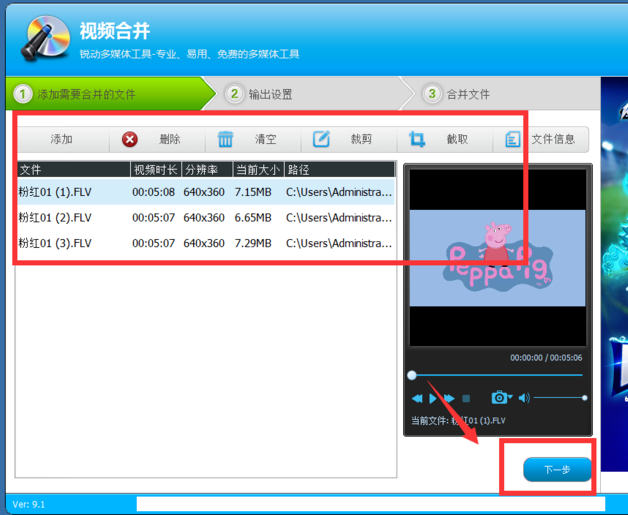Screen dimensions: 628x515
Task: Click the volume slider handle
Action: tap(585, 398)
